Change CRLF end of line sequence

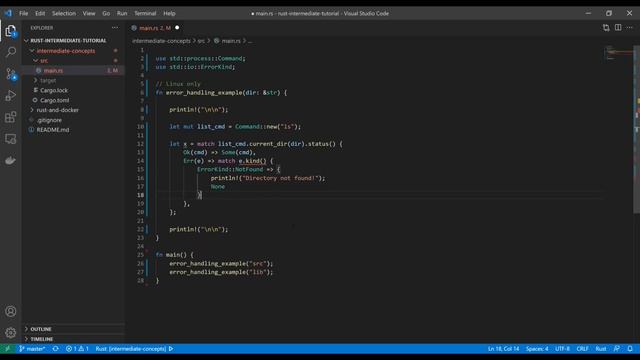point(582,349)
